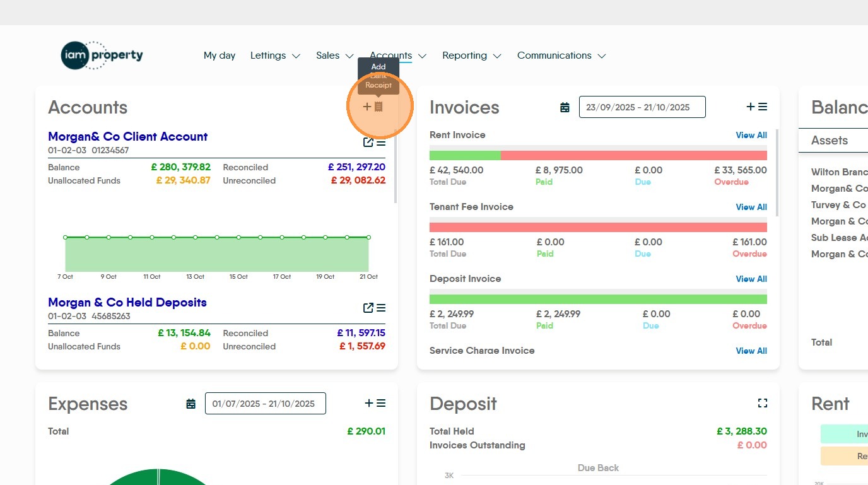Click the Held Deposits balance £ 13, 154.84
This screenshot has width=868, height=485.
(x=184, y=333)
